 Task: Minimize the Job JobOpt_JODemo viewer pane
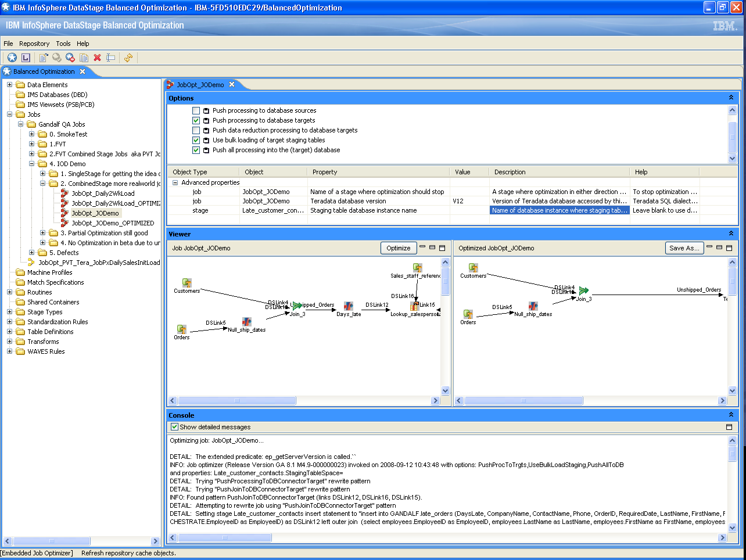[x=422, y=247]
